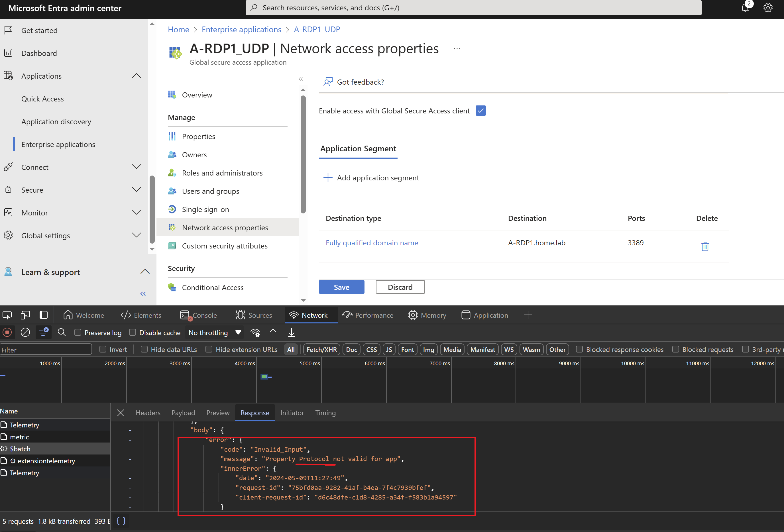The width and height of the screenshot is (784, 532).
Task: Toggle device emulation in DevTools
Action: tap(25, 315)
